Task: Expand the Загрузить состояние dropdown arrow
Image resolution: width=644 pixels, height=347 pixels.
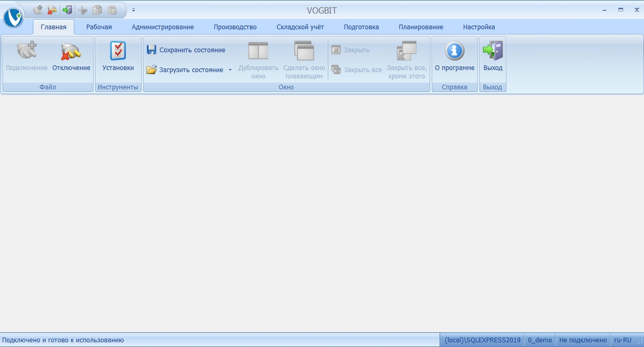Action: (230, 70)
